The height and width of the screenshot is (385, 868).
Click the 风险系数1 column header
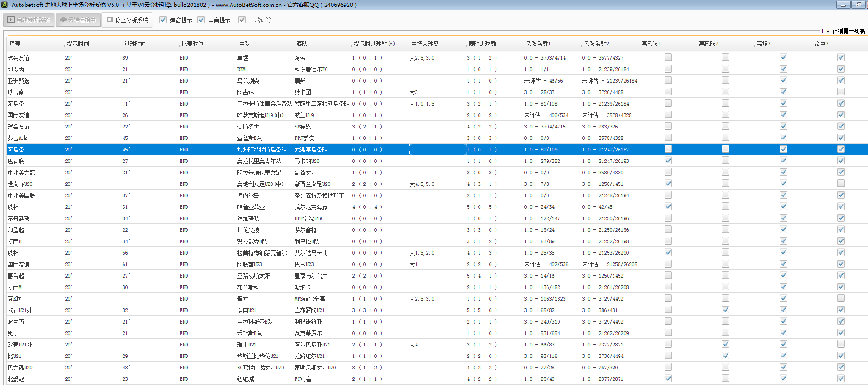(x=538, y=44)
